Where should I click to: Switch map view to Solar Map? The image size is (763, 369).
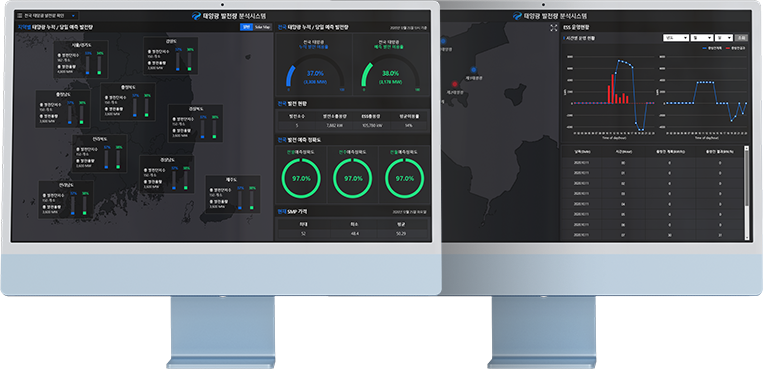263,27
